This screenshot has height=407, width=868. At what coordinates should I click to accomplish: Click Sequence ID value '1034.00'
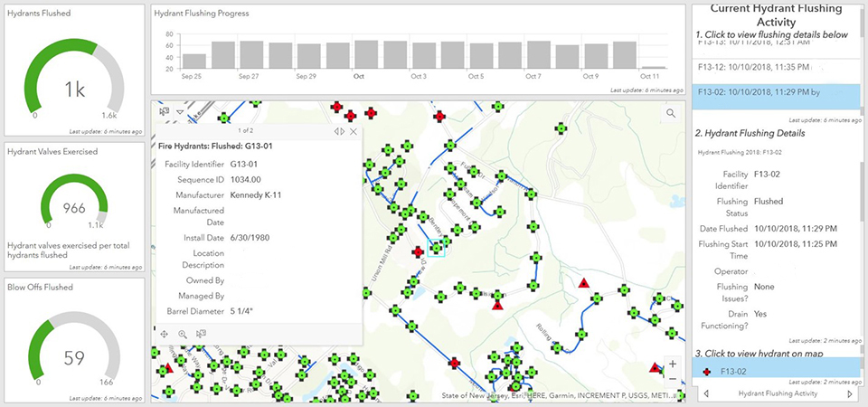pyautogui.click(x=245, y=179)
